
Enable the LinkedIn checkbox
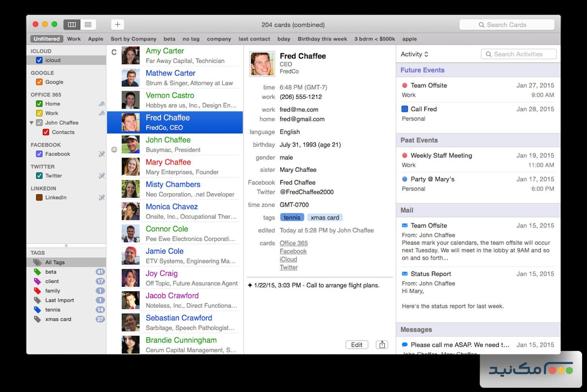coord(39,198)
